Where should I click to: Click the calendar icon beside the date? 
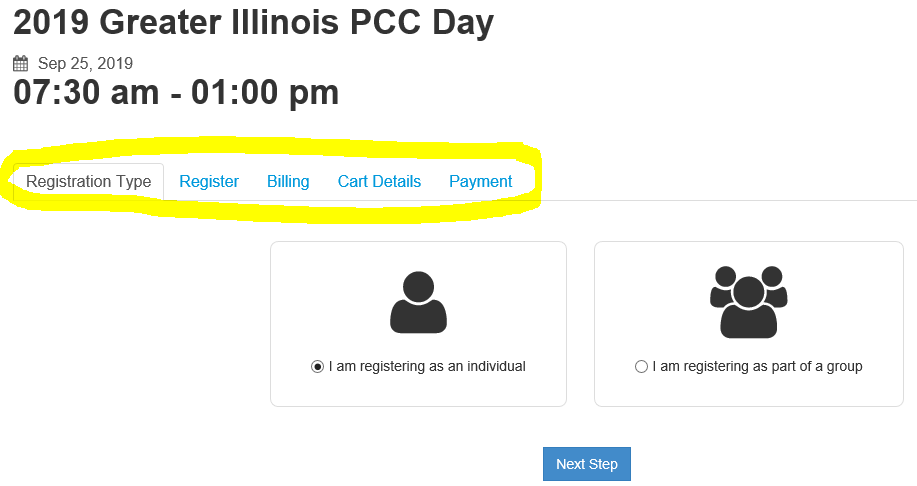point(21,64)
